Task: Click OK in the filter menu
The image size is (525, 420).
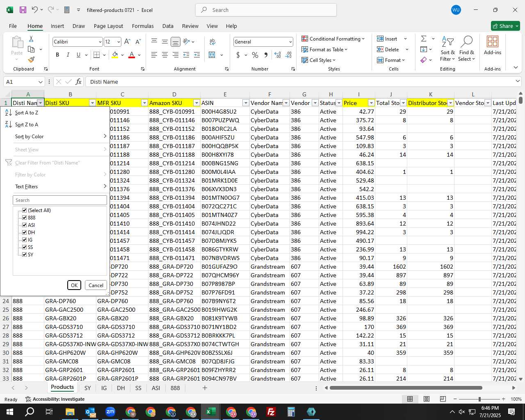Action: (x=74, y=285)
